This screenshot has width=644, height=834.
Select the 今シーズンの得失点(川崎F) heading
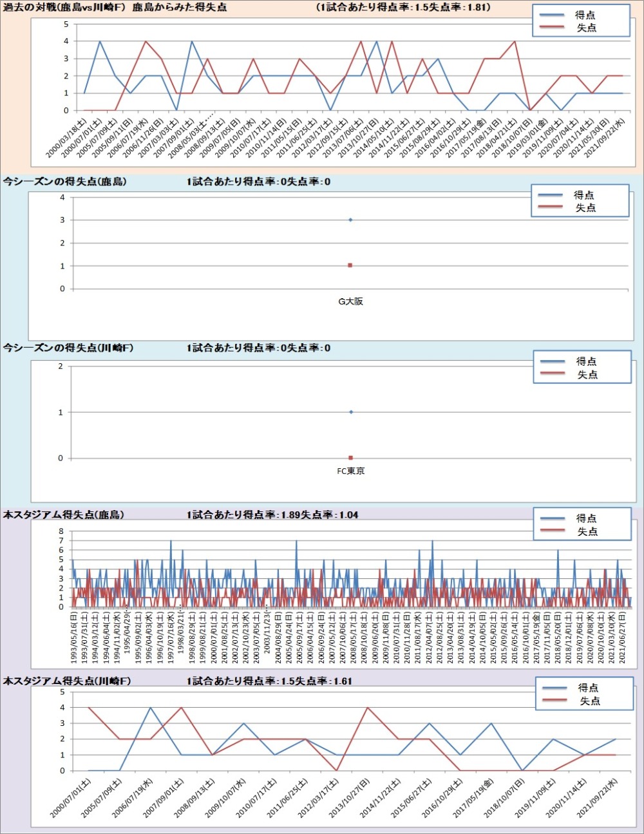[68, 348]
